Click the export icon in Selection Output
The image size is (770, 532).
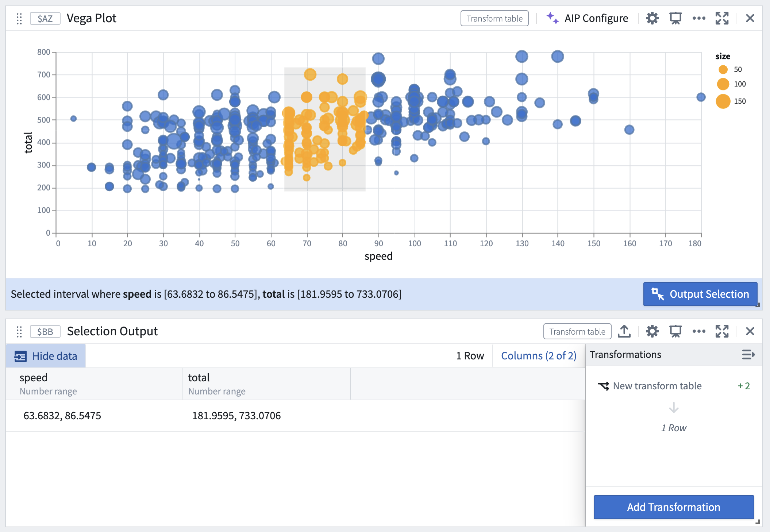[x=624, y=331]
